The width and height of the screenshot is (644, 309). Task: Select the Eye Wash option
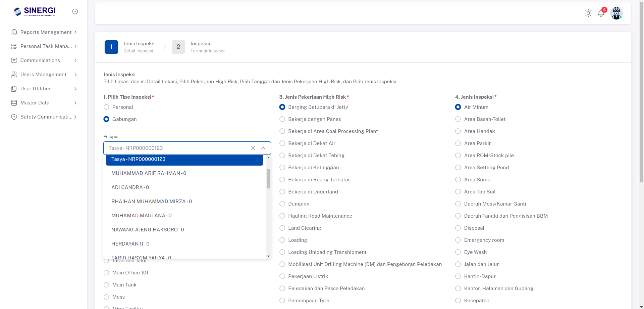click(458, 252)
